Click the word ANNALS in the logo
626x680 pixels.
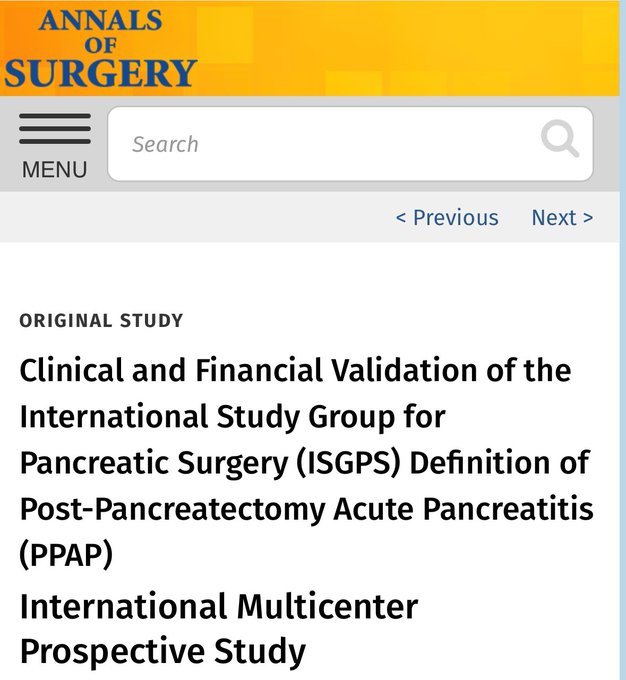pos(101,20)
